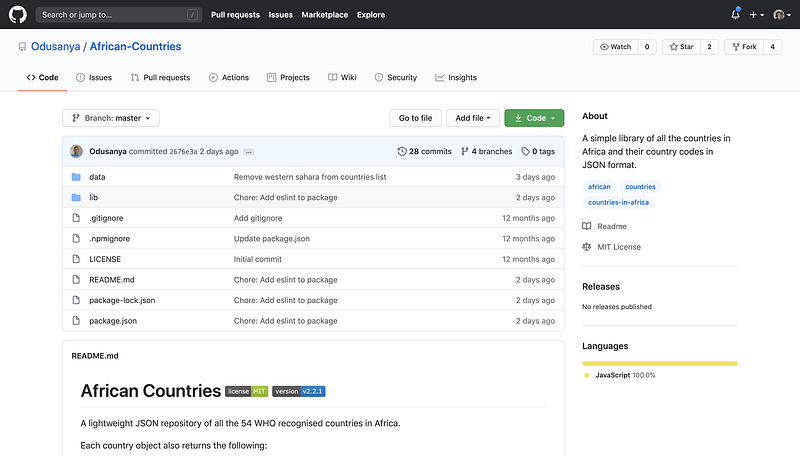The width and height of the screenshot is (800, 456).
Task: Open the MIT License link in About
Action: tap(612, 247)
